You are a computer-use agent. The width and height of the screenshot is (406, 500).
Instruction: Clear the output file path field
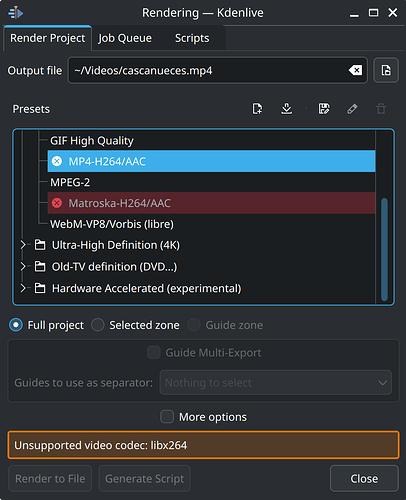click(355, 70)
